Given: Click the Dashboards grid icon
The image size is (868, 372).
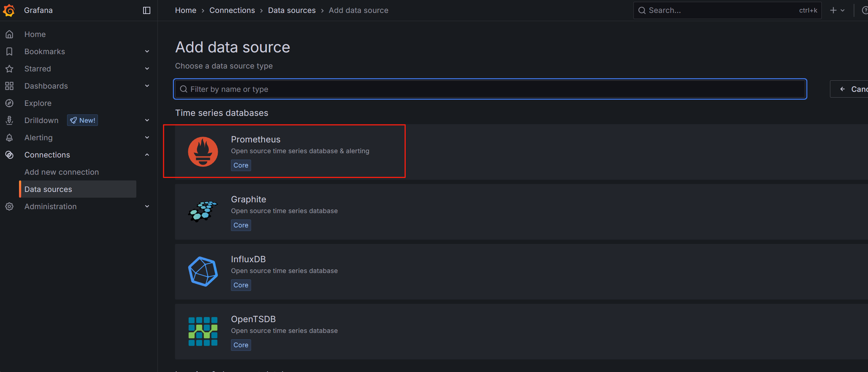Looking at the screenshot, I should (x=10, y=86).
